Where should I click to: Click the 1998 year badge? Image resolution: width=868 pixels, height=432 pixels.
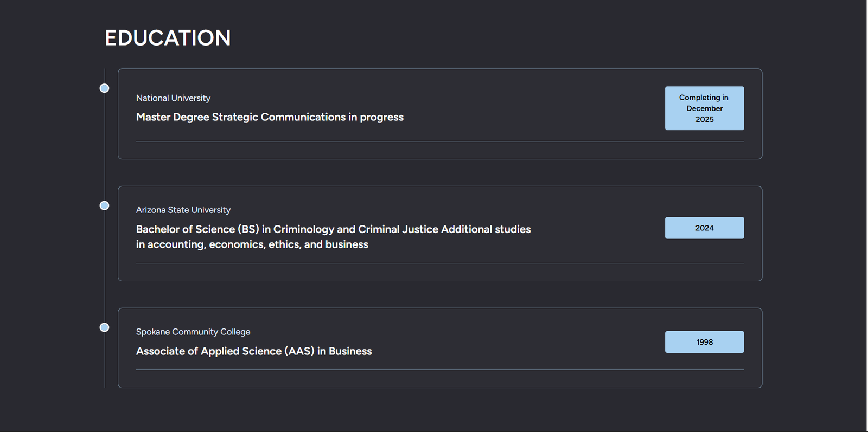coord(704,342)
